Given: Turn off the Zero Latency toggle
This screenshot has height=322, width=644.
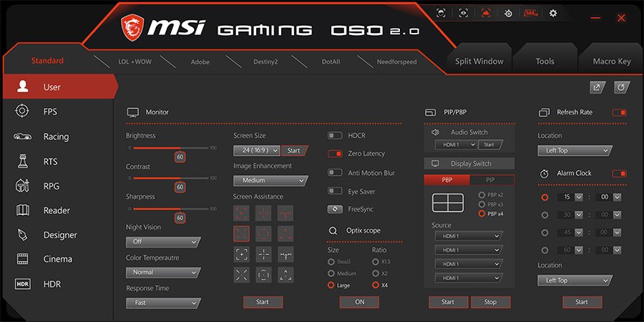Looking at the screenshot, I should click(x=335, y=154).
